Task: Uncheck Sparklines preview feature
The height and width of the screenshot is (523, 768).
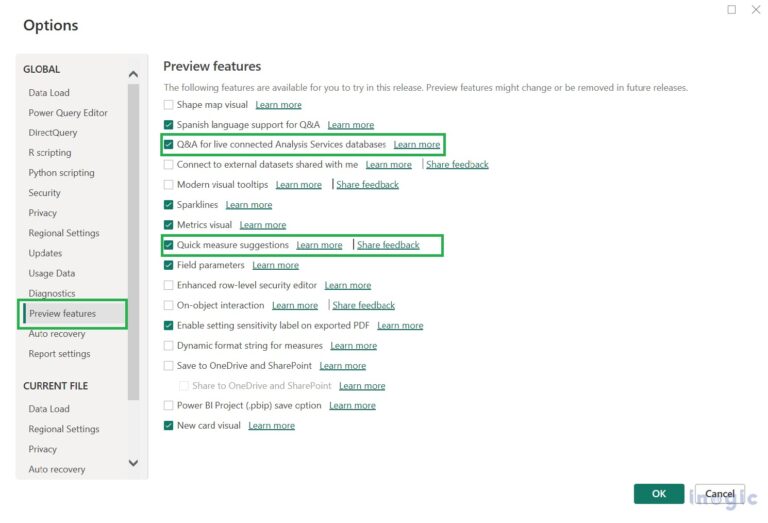Action: 168,205
